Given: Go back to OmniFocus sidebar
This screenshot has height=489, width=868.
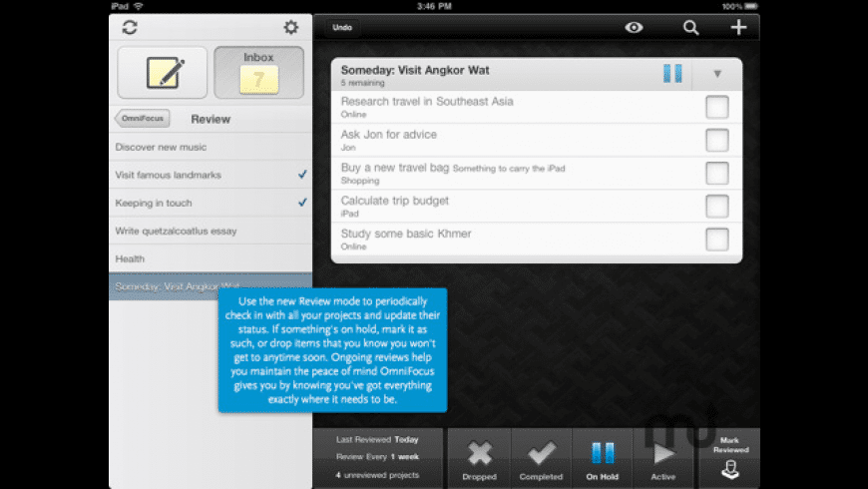Looking at the screenshot, I should click(x=143, y=119).
